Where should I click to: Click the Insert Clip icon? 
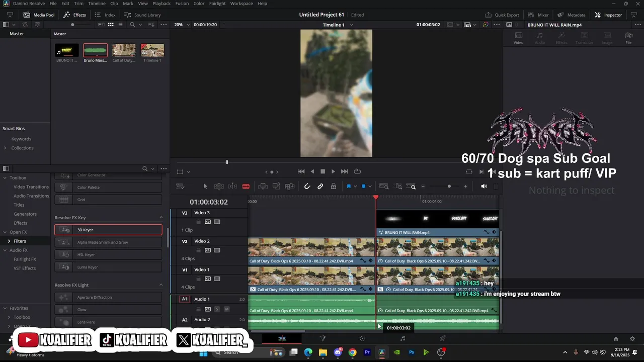tap(263, 187)
